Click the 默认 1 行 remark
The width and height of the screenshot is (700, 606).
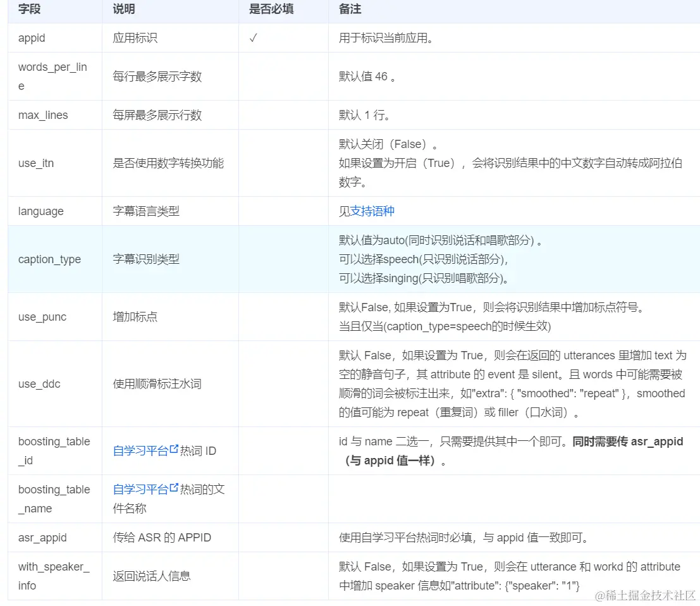click(x=364, y=115)
